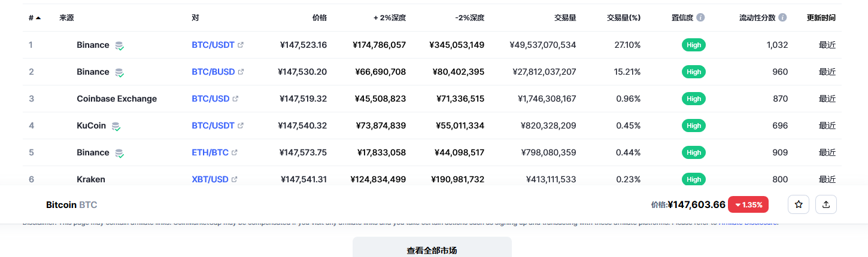The height and width of the screenshot is (257, 868).
Task: Sort by the # column arrow
Action: coord(38,18)
